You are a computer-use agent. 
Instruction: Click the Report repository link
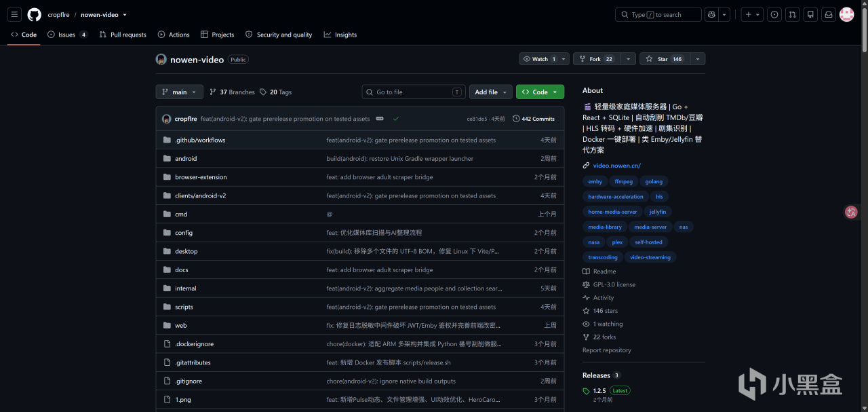click(x=607, y=350)
